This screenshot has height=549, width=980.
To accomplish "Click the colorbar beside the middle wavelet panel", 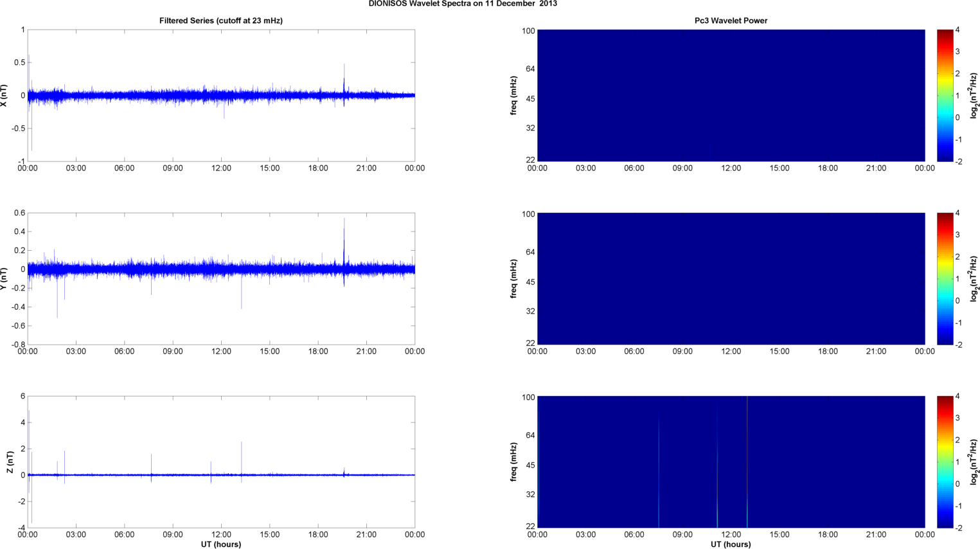I will click(x=945, y=278).
